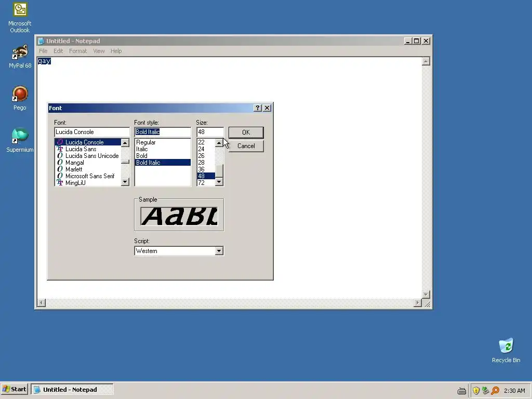Screen dimensions: 532x399
Task: Click the Start button
Action: tap(14, 389)
